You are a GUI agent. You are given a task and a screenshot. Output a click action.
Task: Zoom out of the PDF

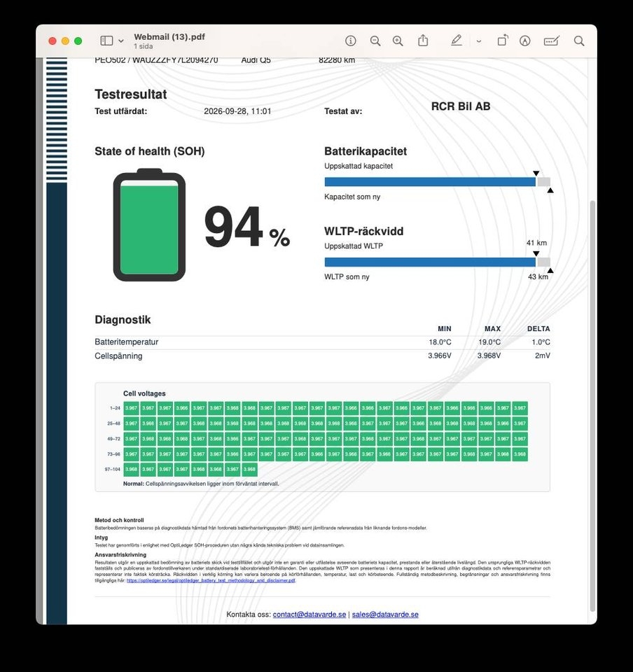(x=375, y=41)
